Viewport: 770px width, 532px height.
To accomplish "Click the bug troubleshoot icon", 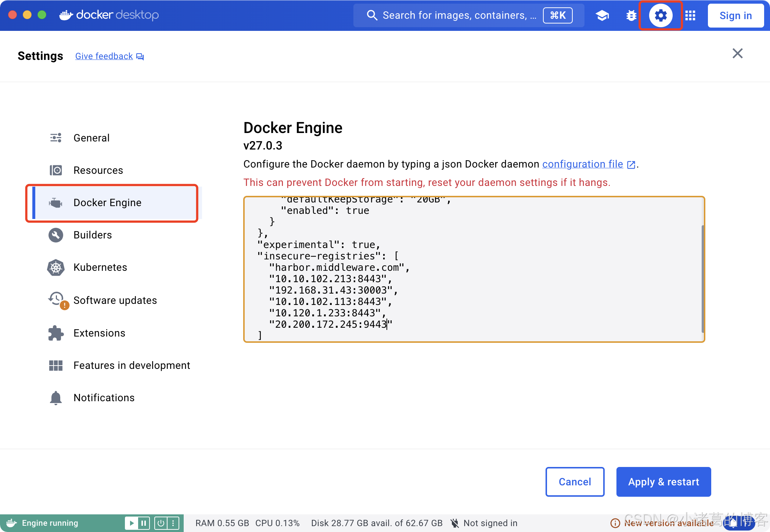I will click(631, 15).
